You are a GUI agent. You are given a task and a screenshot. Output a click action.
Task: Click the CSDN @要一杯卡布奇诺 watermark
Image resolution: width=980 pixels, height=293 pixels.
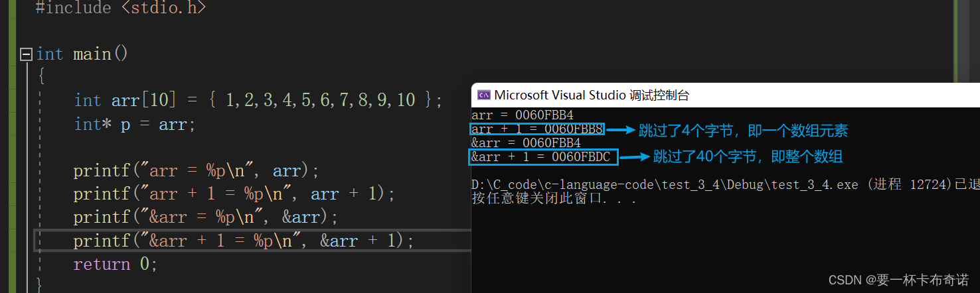click(x=899, y=280)
